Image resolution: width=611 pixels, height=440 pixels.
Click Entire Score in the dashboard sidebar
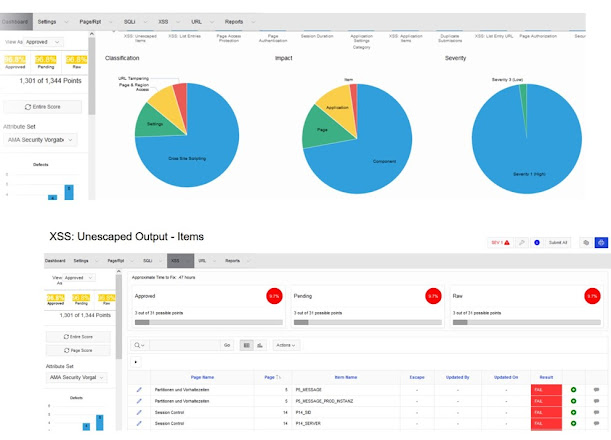(42, 107)
